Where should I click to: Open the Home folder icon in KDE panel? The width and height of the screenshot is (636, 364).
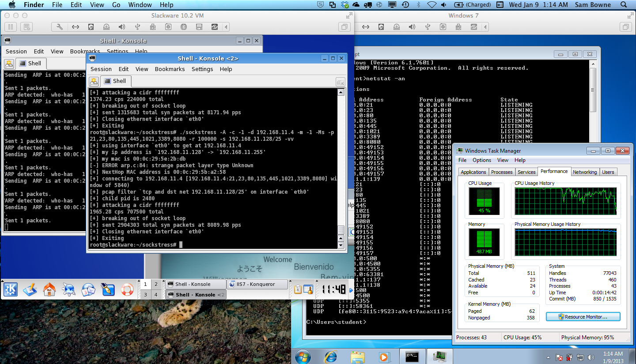point(49,289)
